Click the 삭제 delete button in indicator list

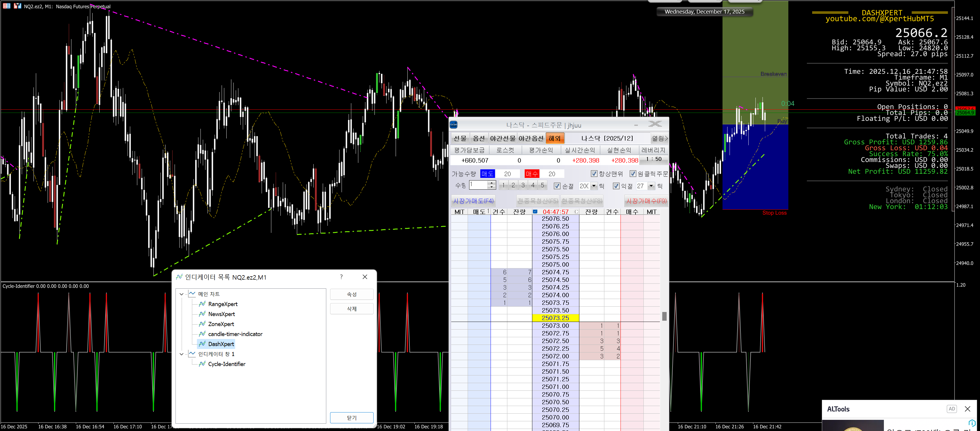[351, 309]
